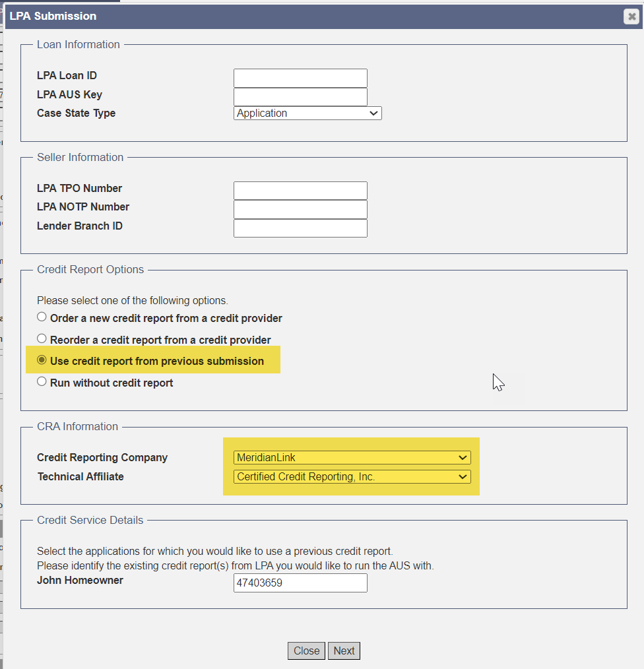
Task: Click 'Please select one of the following options.' text
Action: [x=133, y=300]
